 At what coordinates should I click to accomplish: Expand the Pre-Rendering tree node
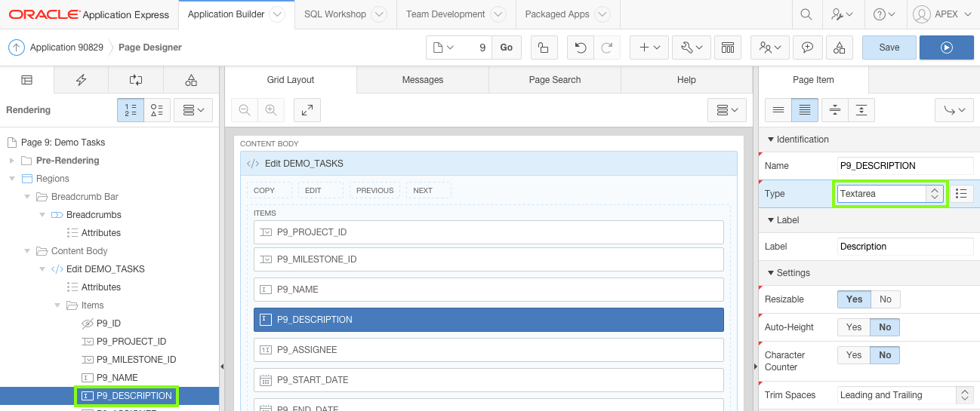11,161
